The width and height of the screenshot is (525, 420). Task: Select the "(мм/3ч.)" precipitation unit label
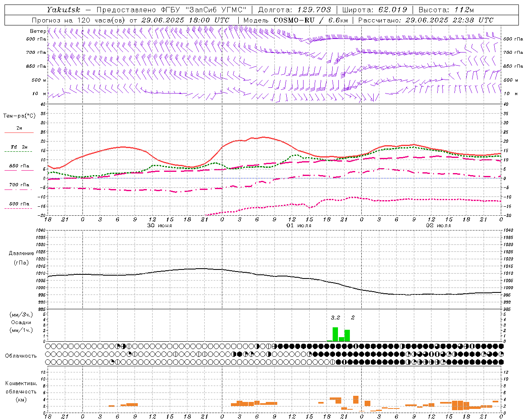click(x=21, y=315)
